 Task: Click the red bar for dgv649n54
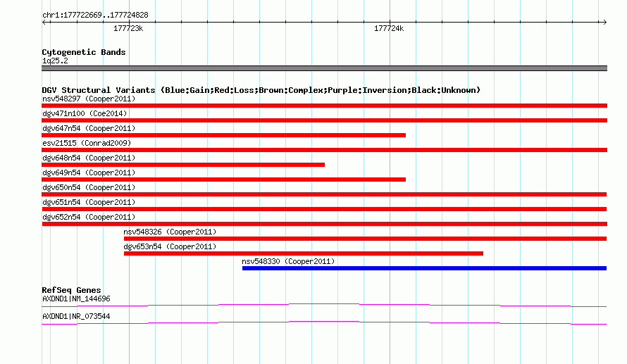click(223, 180)
